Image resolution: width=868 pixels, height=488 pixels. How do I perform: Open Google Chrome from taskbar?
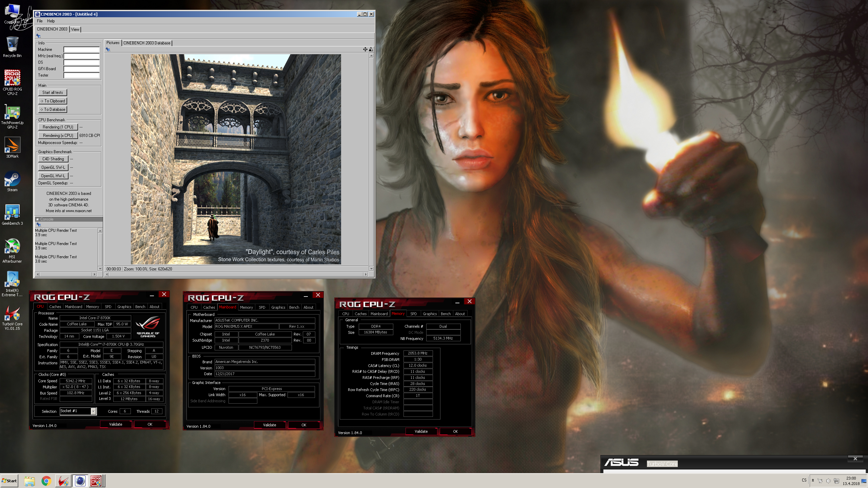click(46, 481)
